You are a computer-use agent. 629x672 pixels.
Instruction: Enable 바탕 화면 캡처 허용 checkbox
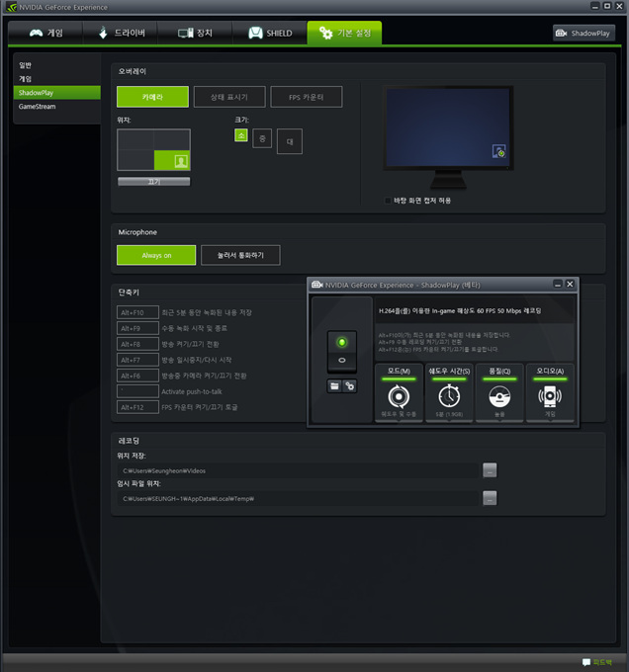click(388, 201)
